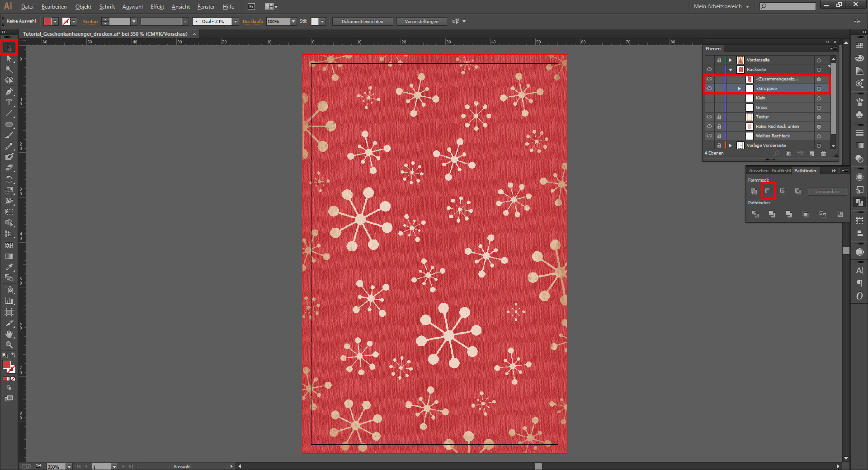868x470 pixels.
Task: Expand the Vorlage Vorderseite layer
Action: pyautogui.click(x=730, y=146)
